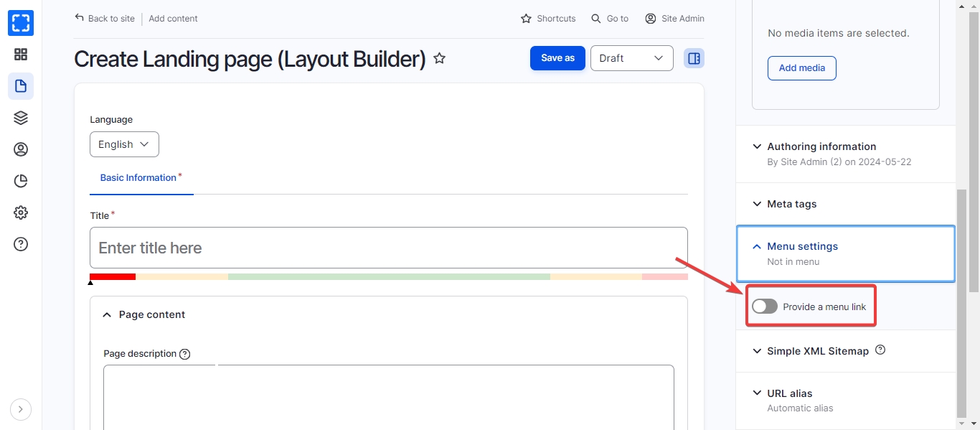This screenshot has height=430, width=980.
Task: Open the Draft moderation state dropdown
Action: (x=631, y=58)
